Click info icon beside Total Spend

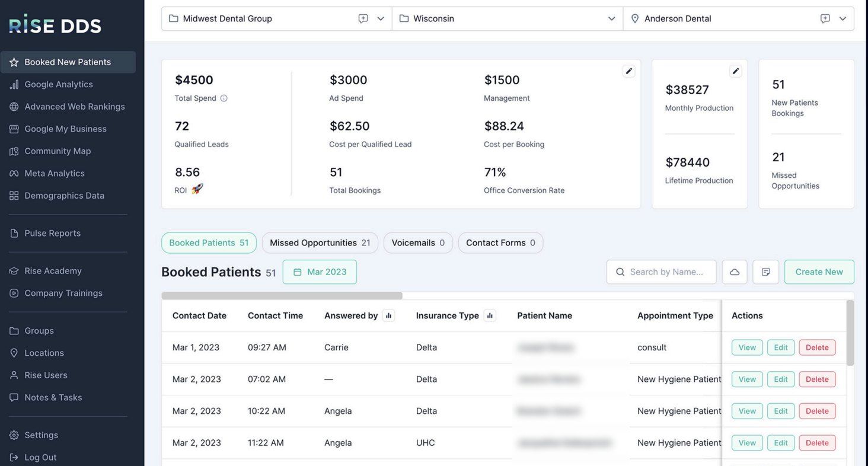[224, 98]
